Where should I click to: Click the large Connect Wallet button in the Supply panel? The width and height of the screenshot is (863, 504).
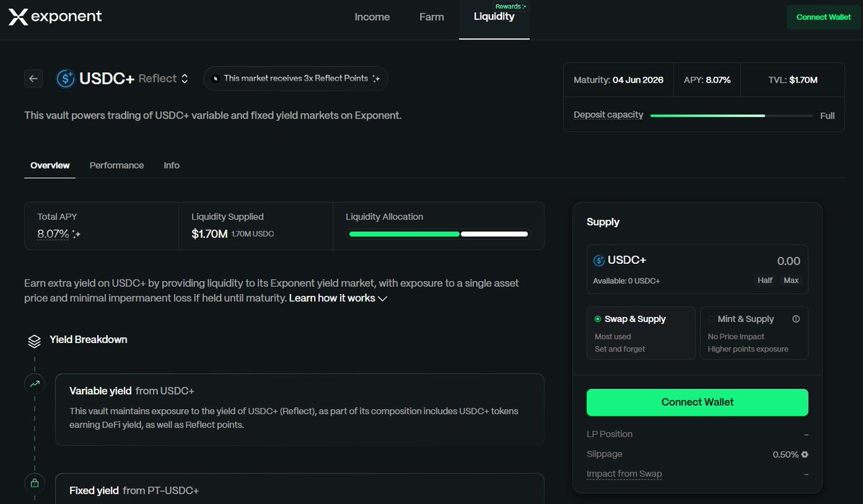tap(697, 403)
